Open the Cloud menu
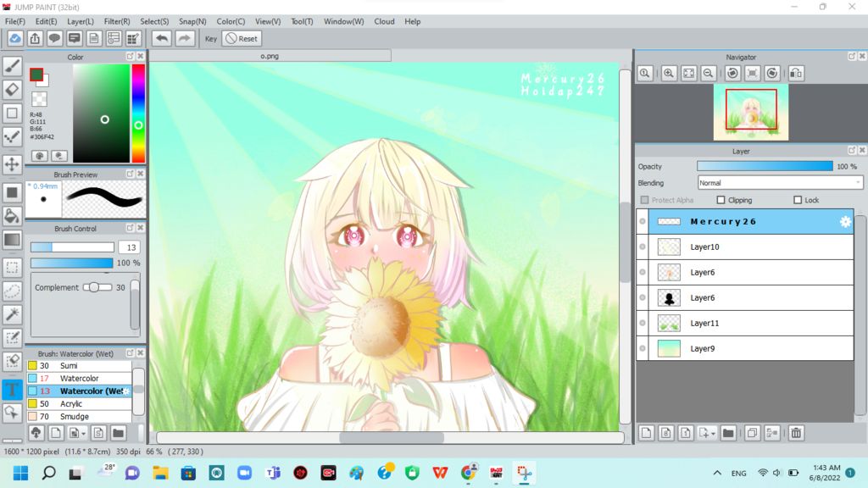868x488 pixels. point(384,21)
